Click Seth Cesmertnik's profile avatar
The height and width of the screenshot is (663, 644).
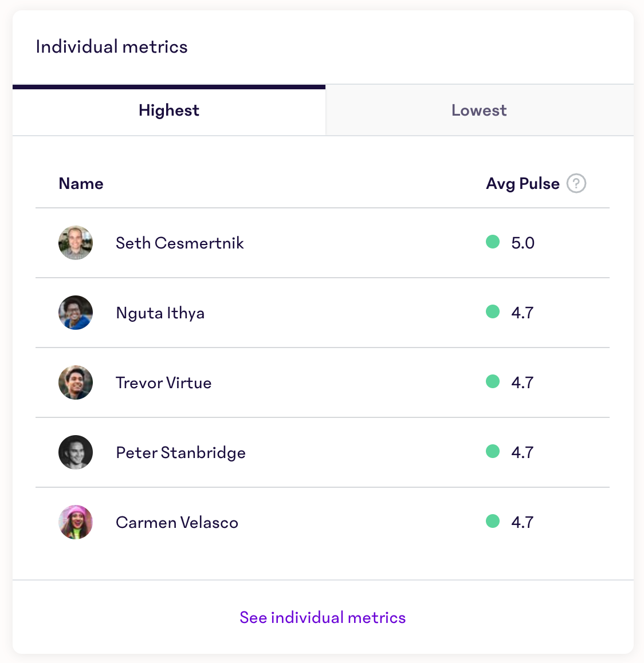click(x=75, y=242)
